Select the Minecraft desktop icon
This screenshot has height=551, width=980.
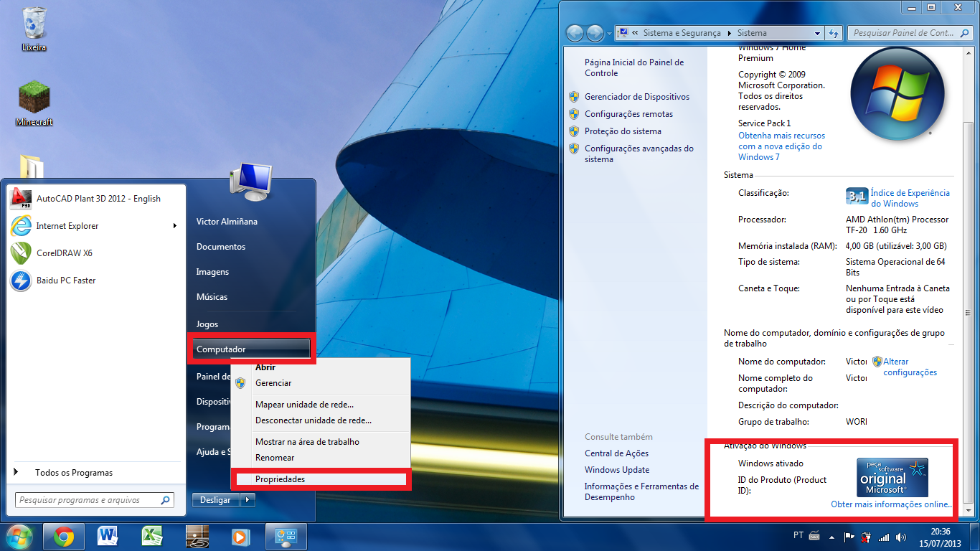point(34,103)
